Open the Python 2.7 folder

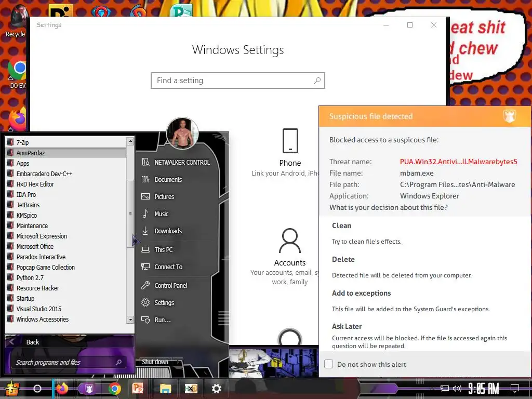[65, 277]
